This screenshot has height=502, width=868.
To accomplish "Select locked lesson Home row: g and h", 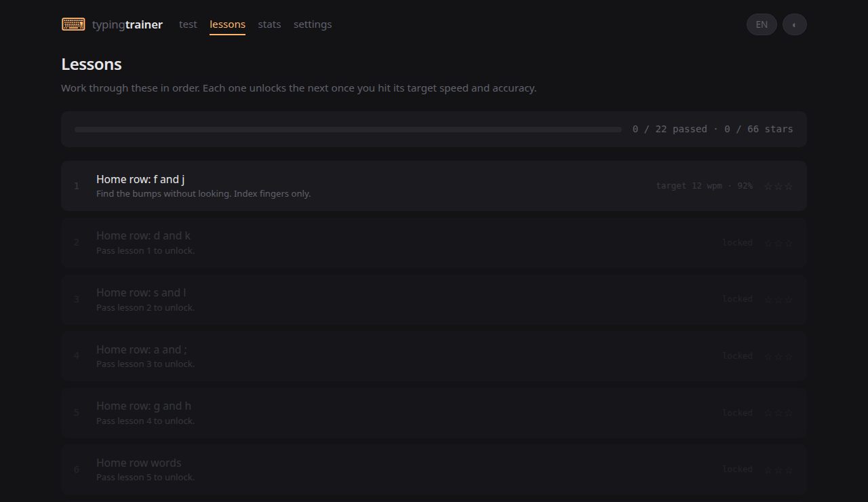I will pyautogui.click(x=434, y=413).
